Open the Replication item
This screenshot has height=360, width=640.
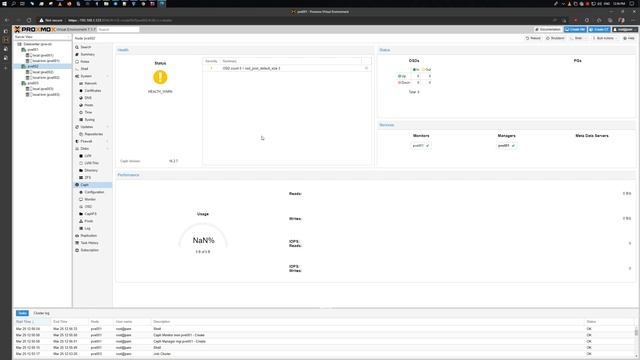93,236
